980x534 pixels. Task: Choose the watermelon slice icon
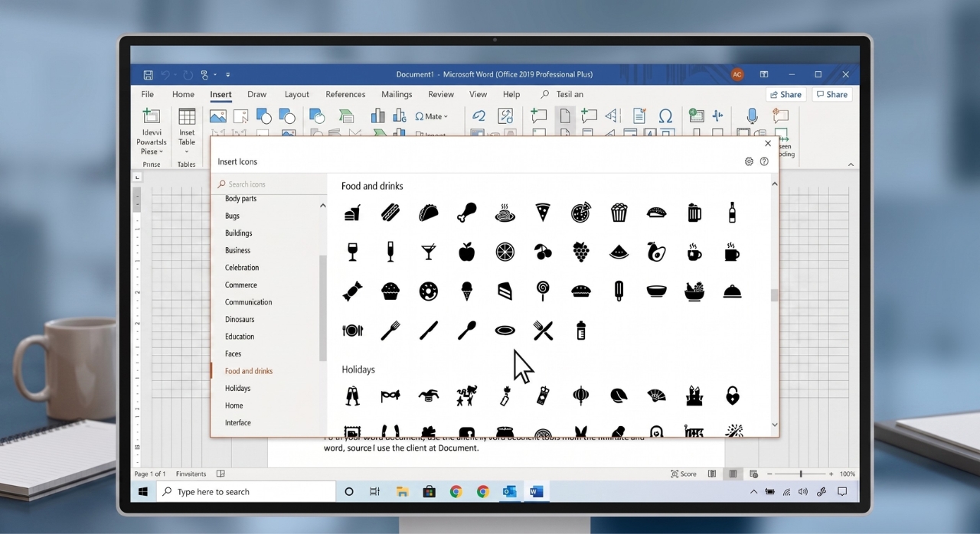(x=619, y=252)
